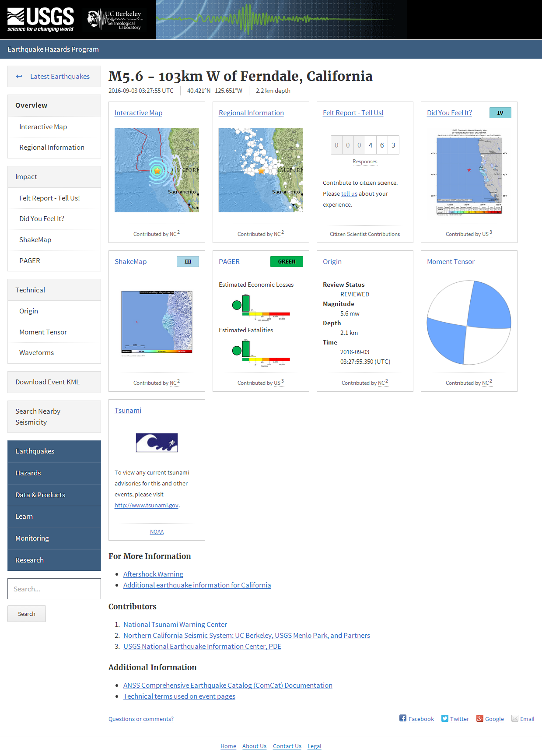Click the PAGER green alert badge
Image resolution: width=542 pixels, height=756 pixels.
point(287,261)
